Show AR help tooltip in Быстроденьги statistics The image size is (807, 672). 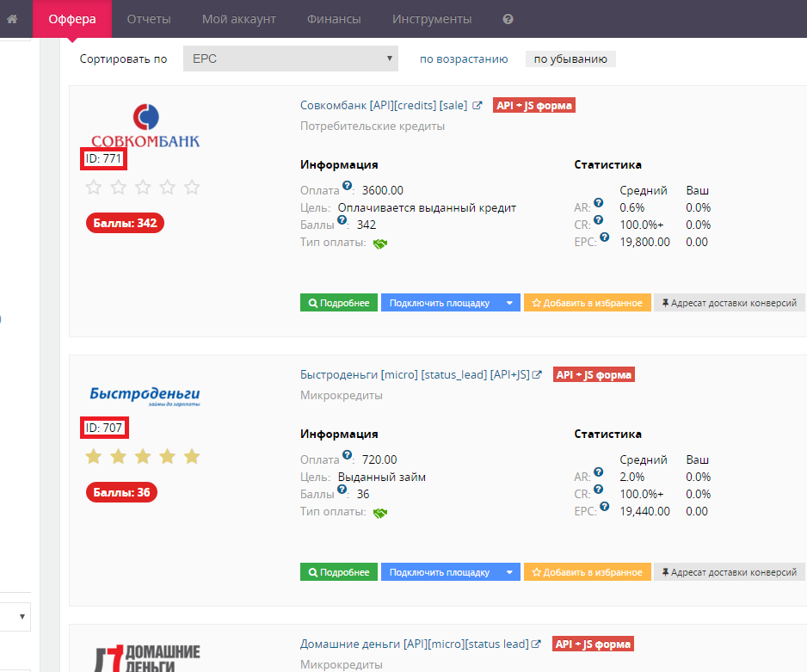click(x=598, y=472)
